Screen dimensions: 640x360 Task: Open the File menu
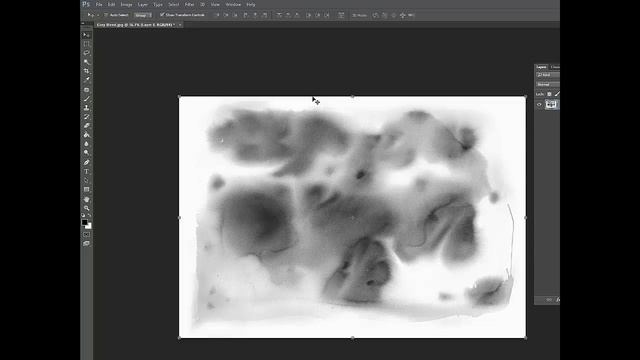click(99, 4)
